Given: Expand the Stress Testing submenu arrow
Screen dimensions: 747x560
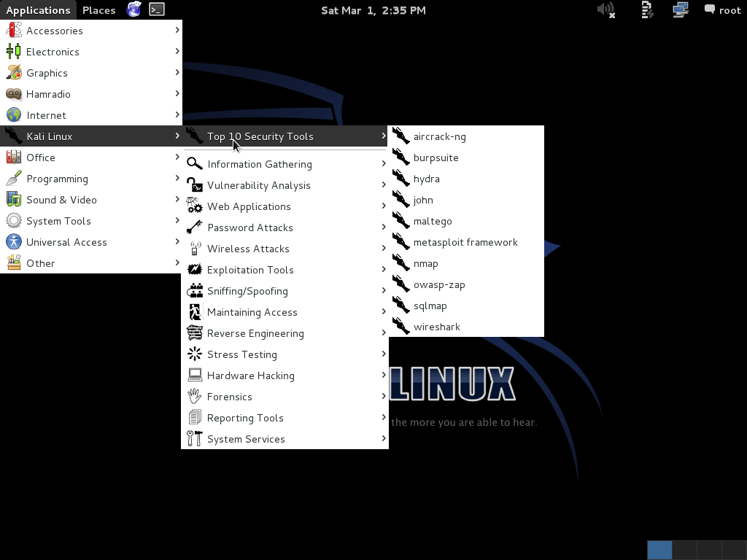Looking at the screenshot, I should tap(384, 354).
